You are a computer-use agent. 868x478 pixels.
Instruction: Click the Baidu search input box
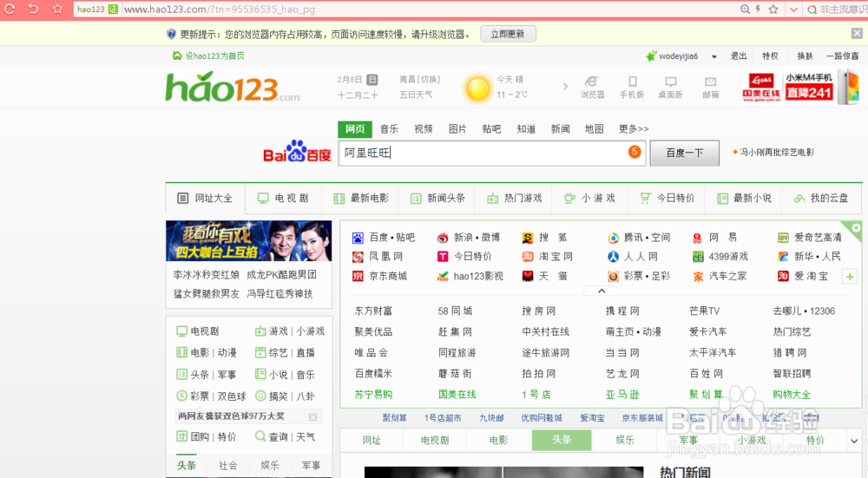(491, 153)
